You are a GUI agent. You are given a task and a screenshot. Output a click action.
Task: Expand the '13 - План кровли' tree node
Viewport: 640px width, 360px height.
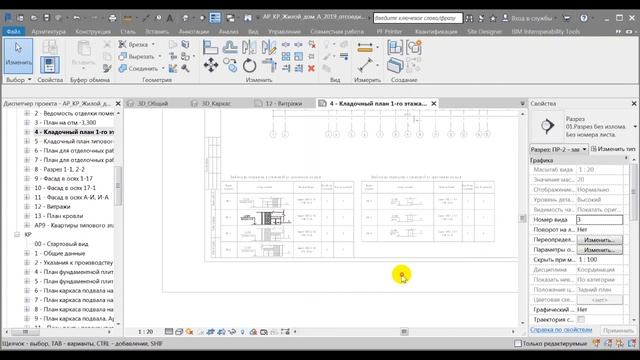(27, 216)
